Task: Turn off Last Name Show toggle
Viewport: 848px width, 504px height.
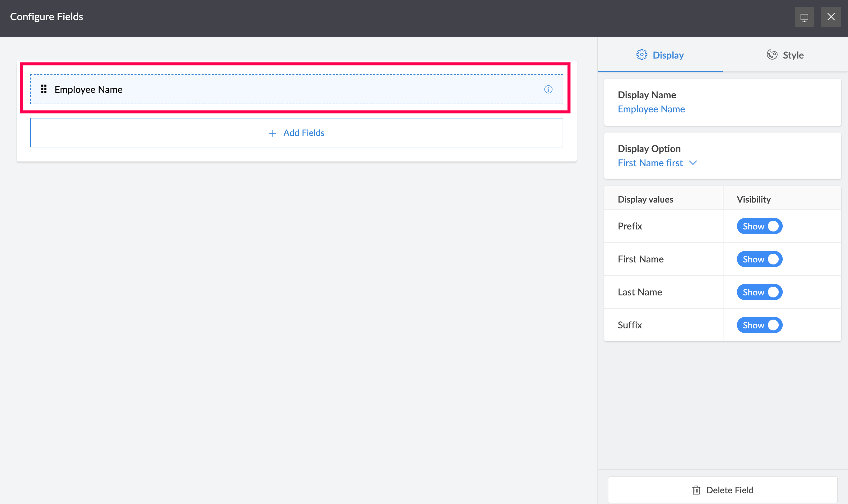Action: tap(759, 292)
